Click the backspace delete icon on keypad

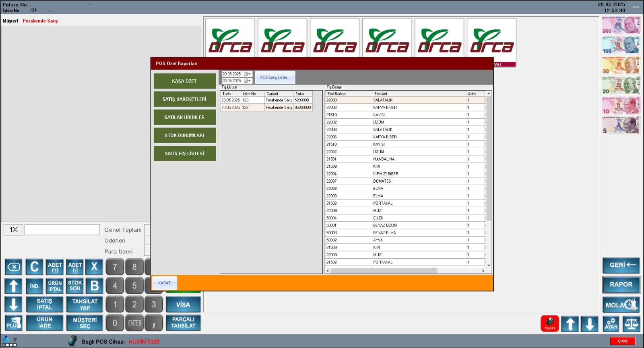click(x=14, y=267)
